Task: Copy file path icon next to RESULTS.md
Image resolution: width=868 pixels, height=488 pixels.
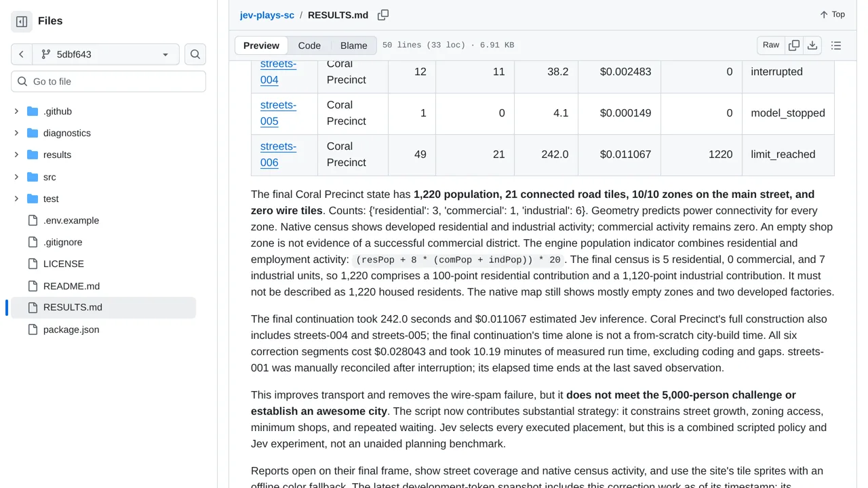Action: tap(383, 15)
